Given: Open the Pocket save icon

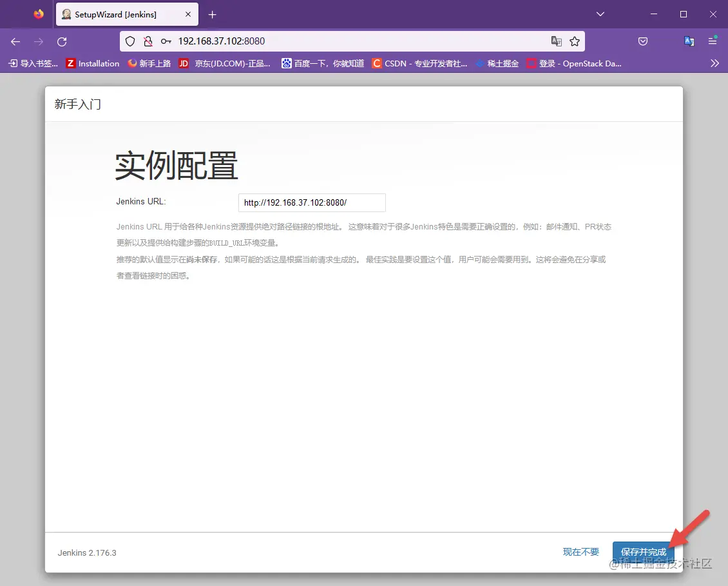Looking at the screenshot, I should 643,41.
